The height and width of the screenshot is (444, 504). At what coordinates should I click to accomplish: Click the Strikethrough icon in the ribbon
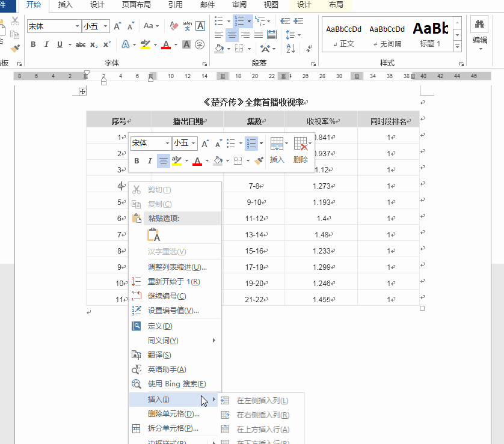[x=81, y=44]
